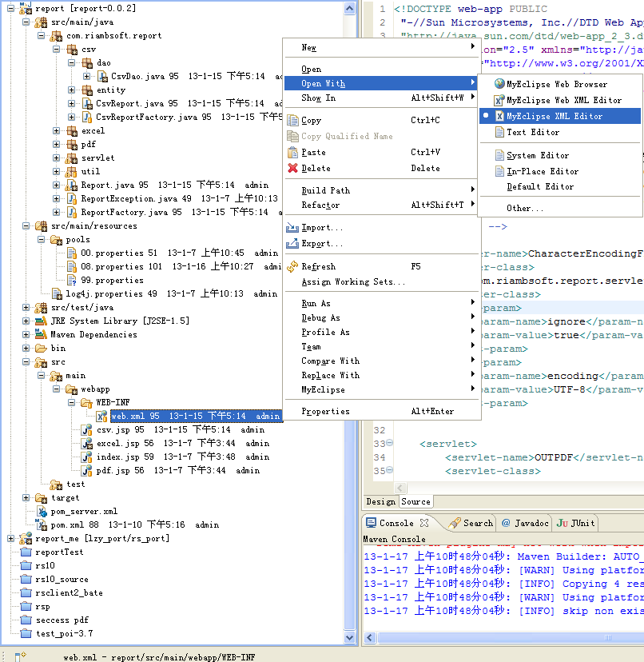The width and height of the screenshot is (644, 662).
Task: Expand the report_me project
Action: [11, 538]
